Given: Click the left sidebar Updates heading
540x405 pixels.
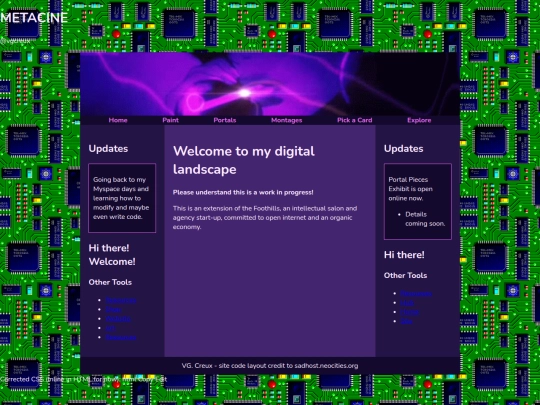Looking at the screenshot, I should coord(108,149).
